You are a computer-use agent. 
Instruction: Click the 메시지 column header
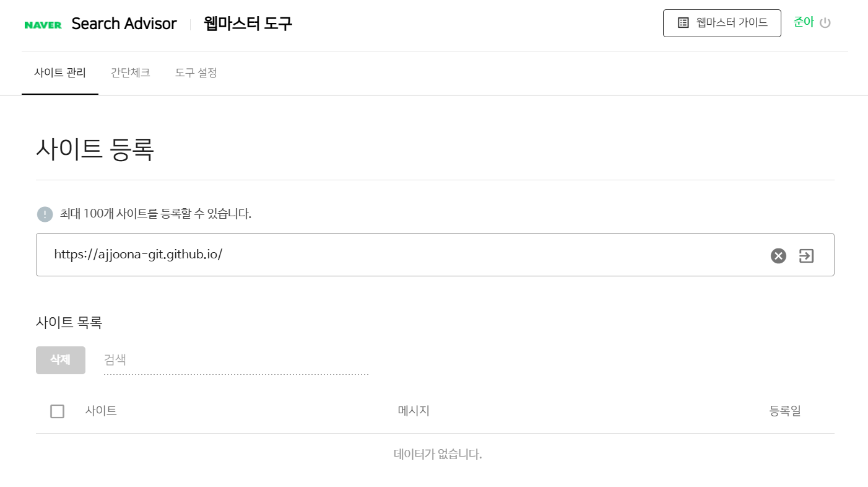pos(414,411)
